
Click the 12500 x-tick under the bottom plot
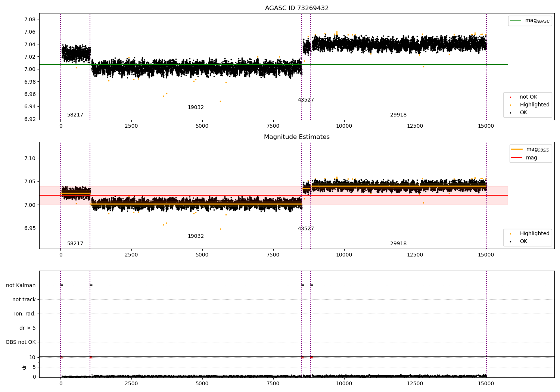(x=415, y=384)
